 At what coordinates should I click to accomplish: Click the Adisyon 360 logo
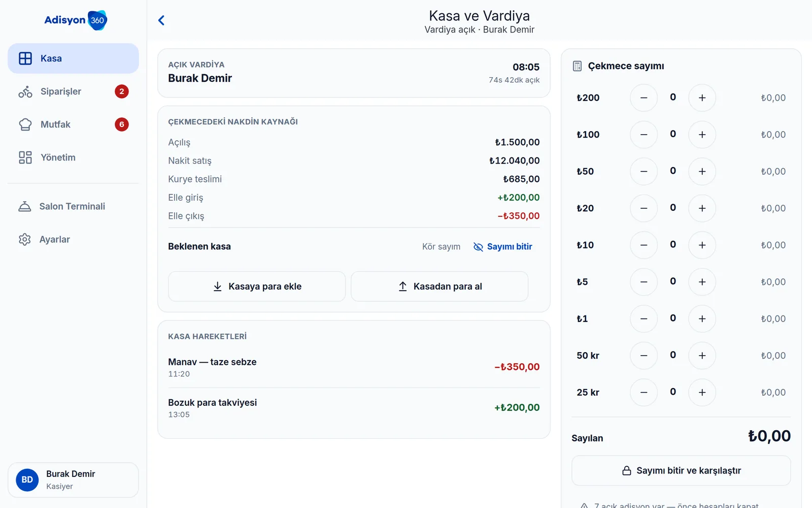coord(76,20)
